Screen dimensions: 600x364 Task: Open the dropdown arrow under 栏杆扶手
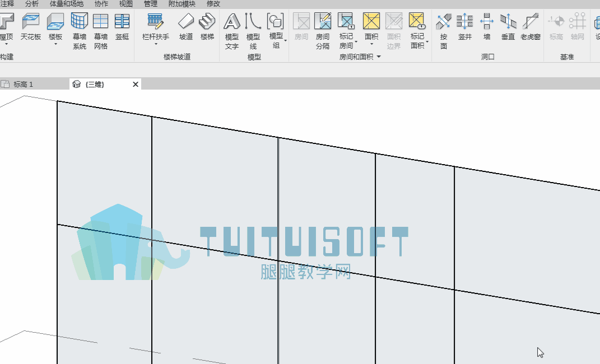point(156,44)
